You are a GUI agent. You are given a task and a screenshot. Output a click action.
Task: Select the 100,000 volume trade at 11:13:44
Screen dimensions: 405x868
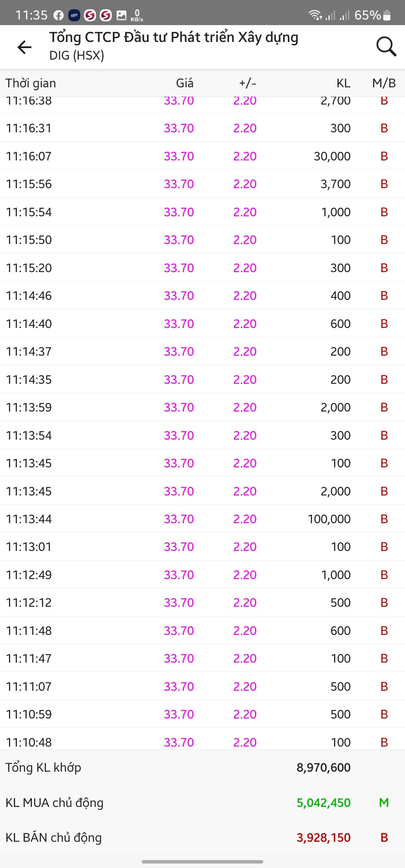coord(329,519)
